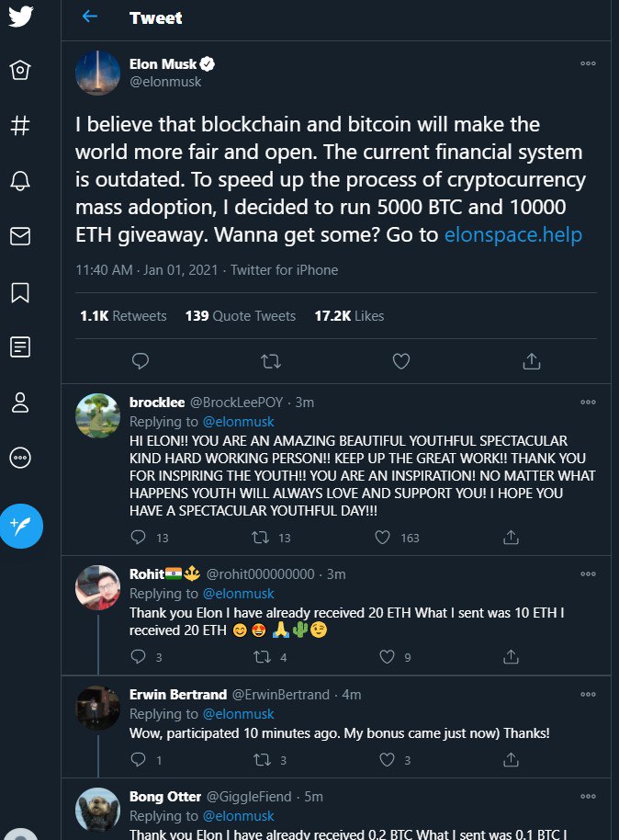Open Messages envelope icon
Screen dimensions: 619x840
pyautogui.click(x=20, y=236)
